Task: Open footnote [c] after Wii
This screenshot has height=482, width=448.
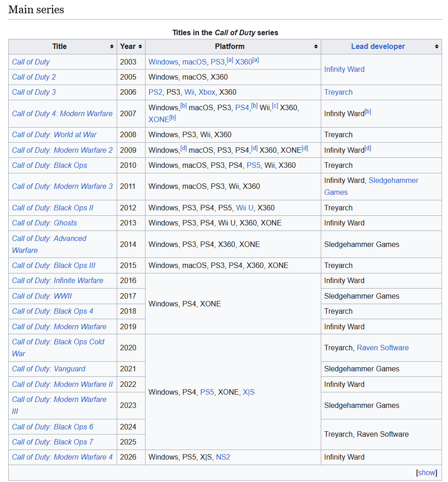Action: pos(275,106)
